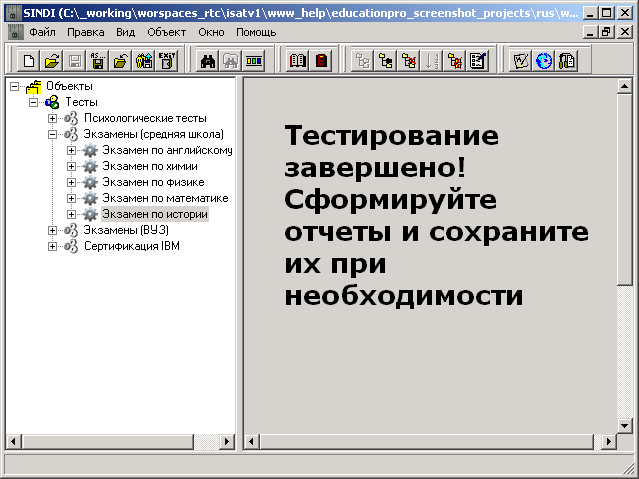Select Экзамен по химии tree item
This screenshot has height=479, width=639.
150,166
